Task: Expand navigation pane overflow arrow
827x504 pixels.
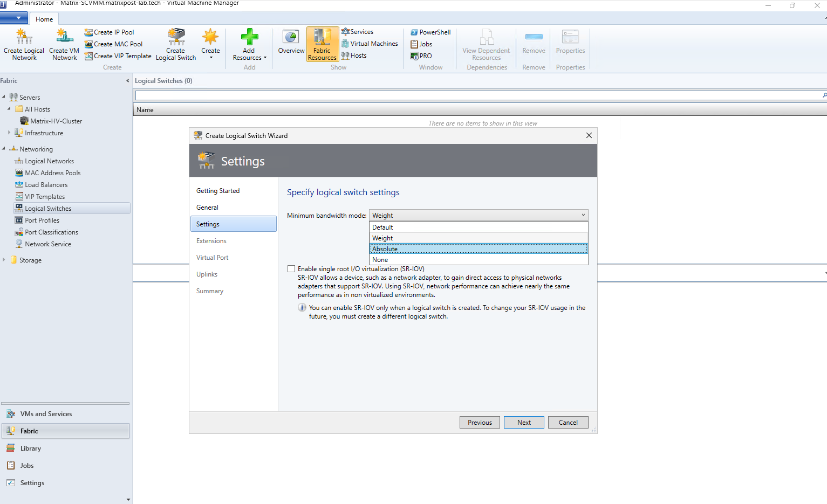Action: (128, 500)
